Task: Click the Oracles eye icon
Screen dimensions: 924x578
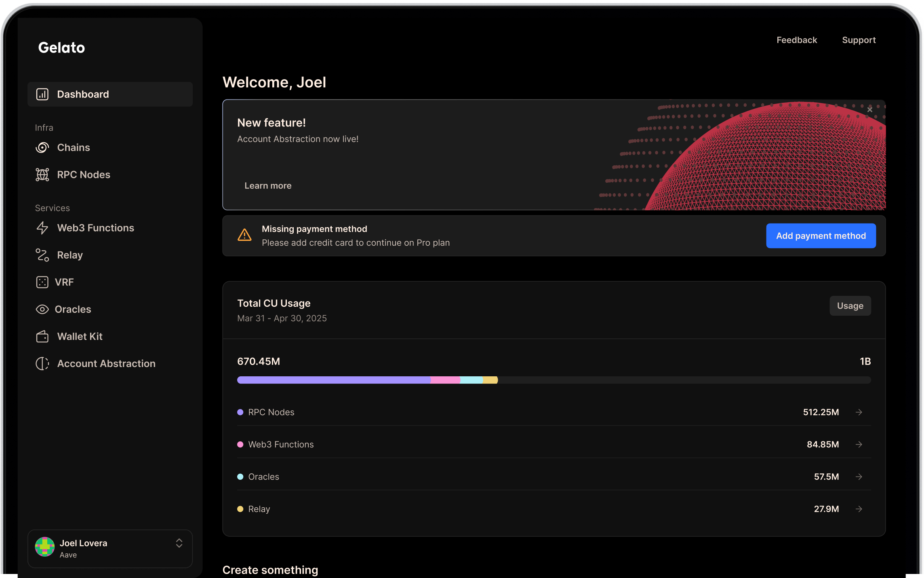Action: [x=42, y=309]
